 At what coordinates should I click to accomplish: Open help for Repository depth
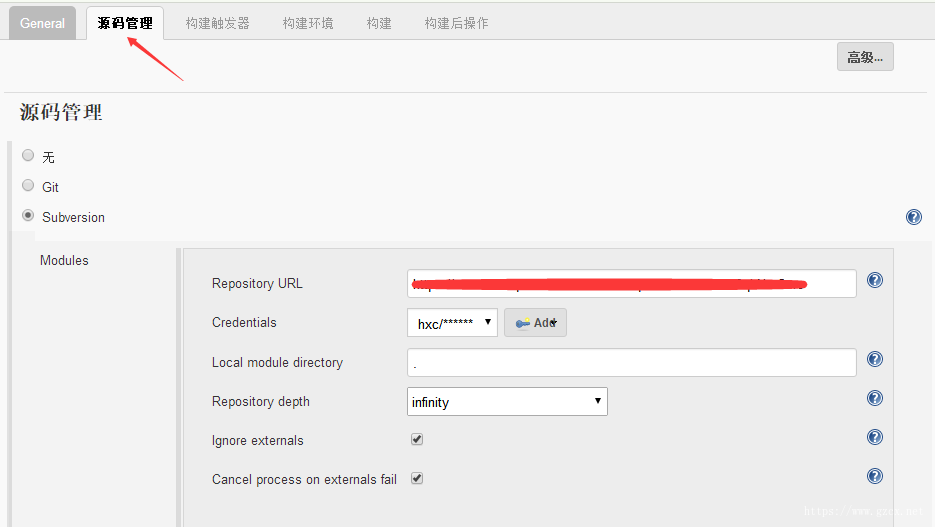tap(875, 398)
